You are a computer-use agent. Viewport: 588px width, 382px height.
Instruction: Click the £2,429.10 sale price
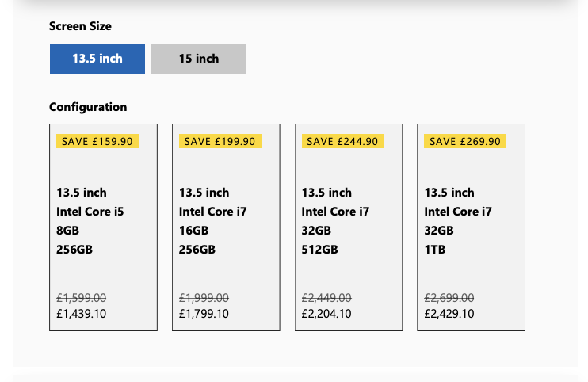[x=450, y=314]
